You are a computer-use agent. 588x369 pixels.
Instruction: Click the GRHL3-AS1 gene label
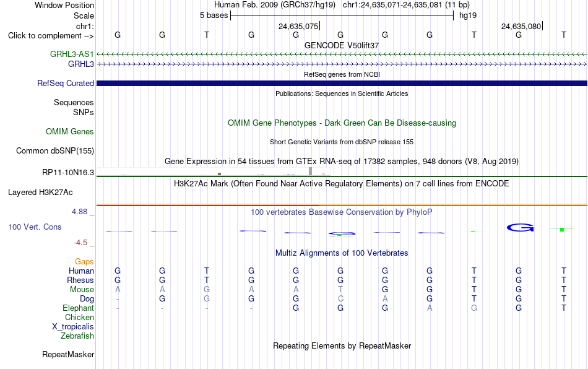(72, 54)
